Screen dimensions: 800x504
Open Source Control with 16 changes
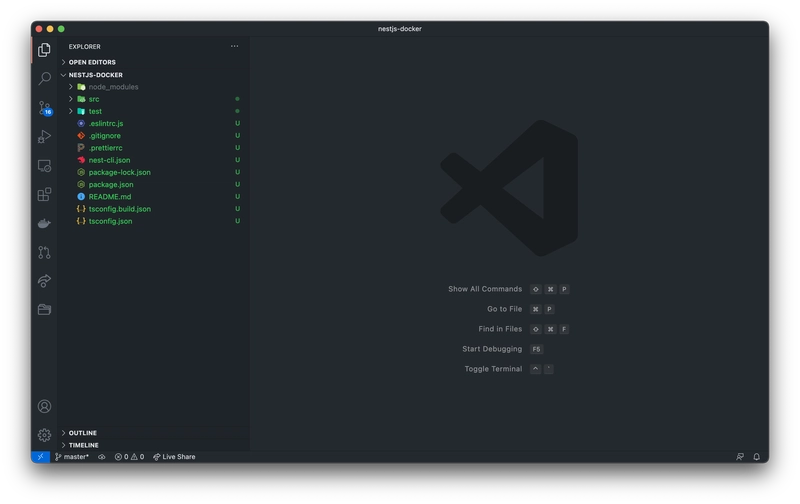pyautogui.click(x=44, y=108)
